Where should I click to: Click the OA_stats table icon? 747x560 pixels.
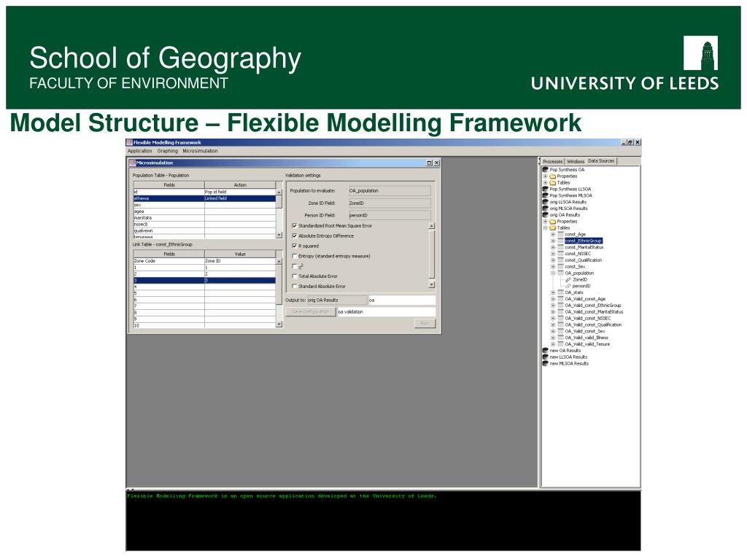click(x=560, y=292)
